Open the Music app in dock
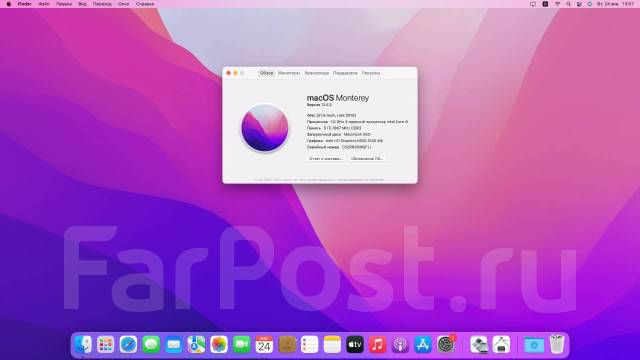The height and width of the screenshot is (360, 640). point(378,344)
